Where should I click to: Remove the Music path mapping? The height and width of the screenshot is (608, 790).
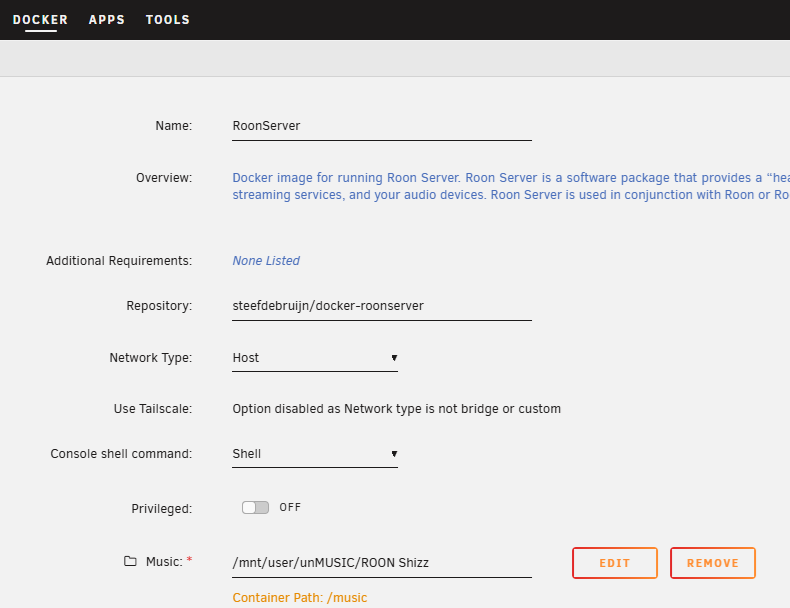[x=712, y=563]
